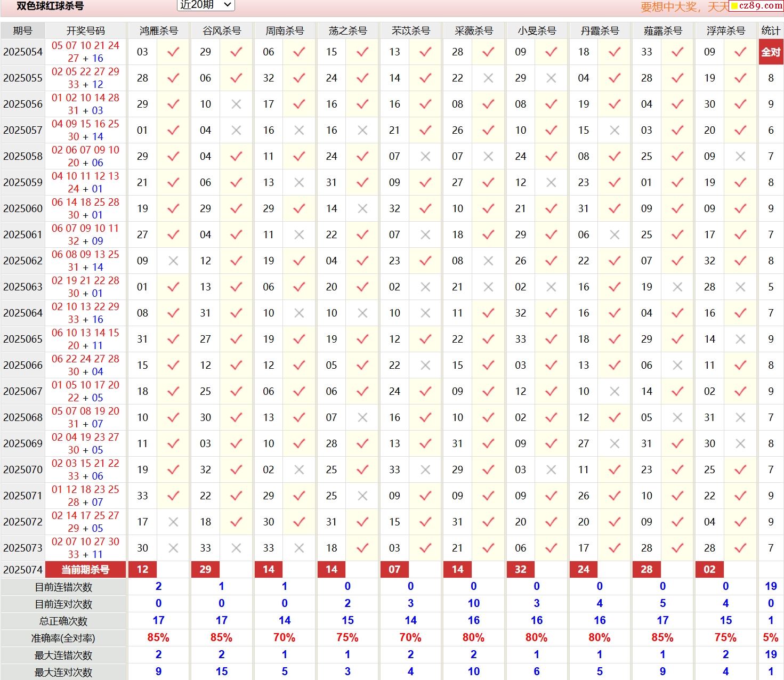Click the 薤露杀号 column header
The height and width of the screenshot is (680, 784).
pyautogui.click(x=662, y=31)
